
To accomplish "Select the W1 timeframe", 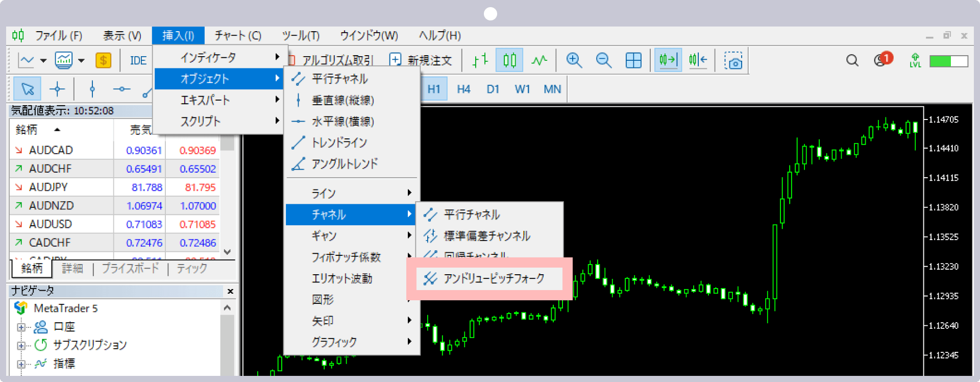I will click(522, 89).
